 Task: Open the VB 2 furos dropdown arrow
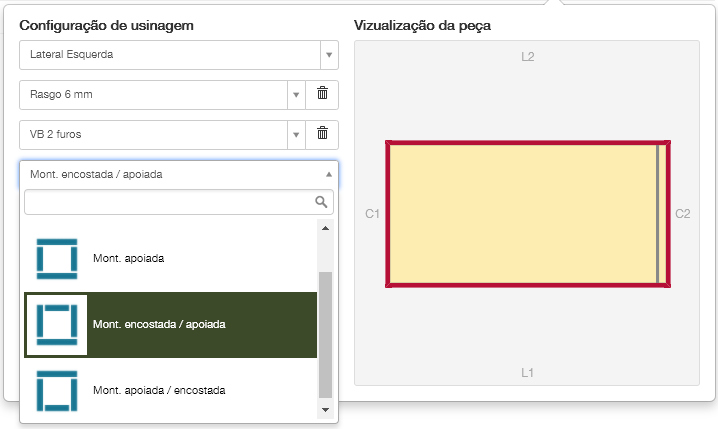(296, 135)
